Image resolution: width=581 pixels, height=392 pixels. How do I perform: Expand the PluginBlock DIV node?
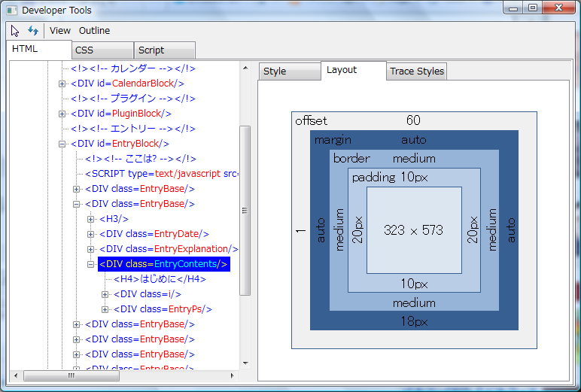pos(62,114)
